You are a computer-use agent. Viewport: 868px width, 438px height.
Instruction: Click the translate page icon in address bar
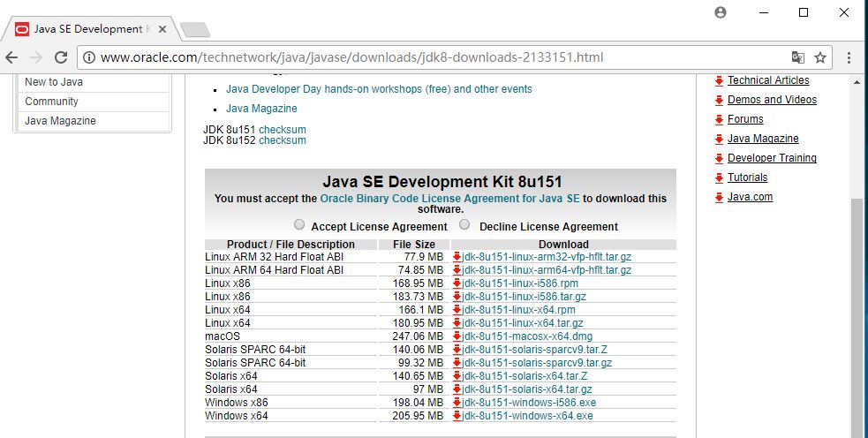click(798, 57)
